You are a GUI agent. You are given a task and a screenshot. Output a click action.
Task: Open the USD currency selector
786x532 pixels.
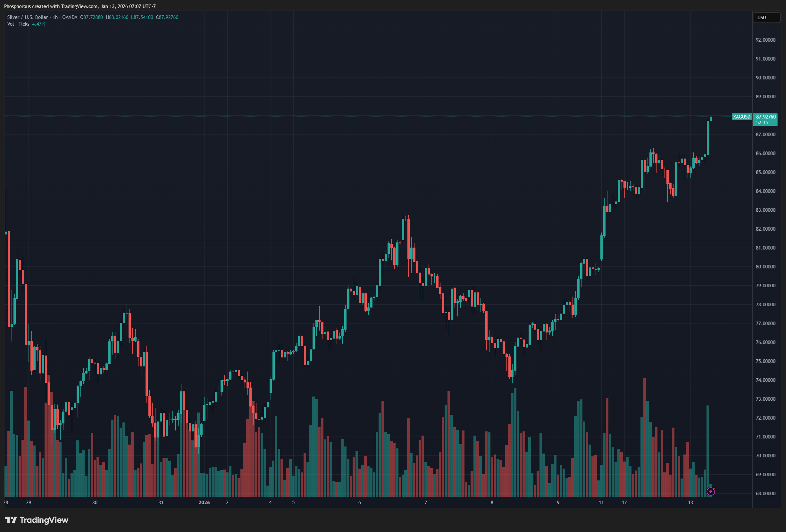(x=766, y=18)
